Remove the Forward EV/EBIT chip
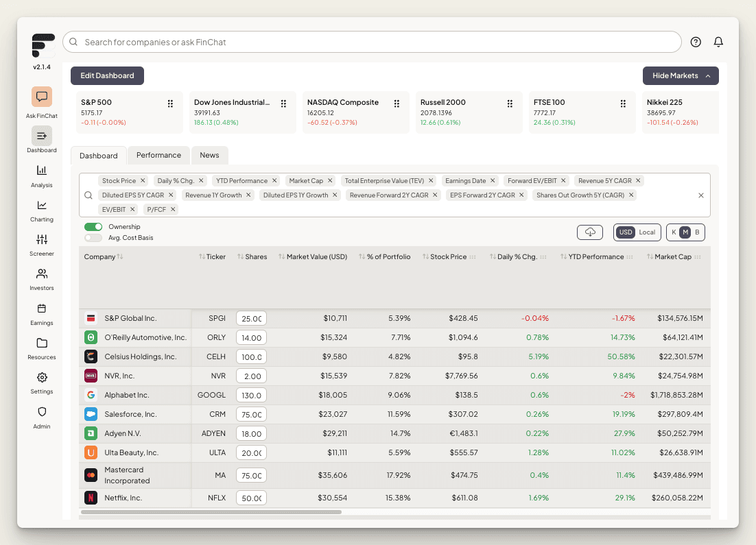The width and height of the screenshot is (756, 545). point(563,181)
